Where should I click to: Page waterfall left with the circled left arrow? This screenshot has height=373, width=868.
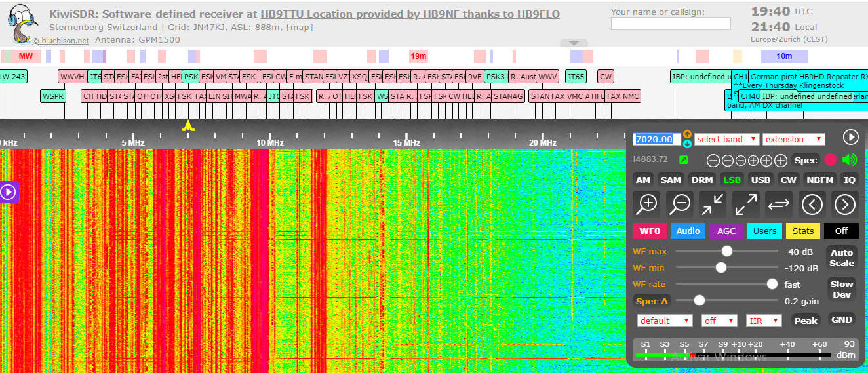(812, 205)
